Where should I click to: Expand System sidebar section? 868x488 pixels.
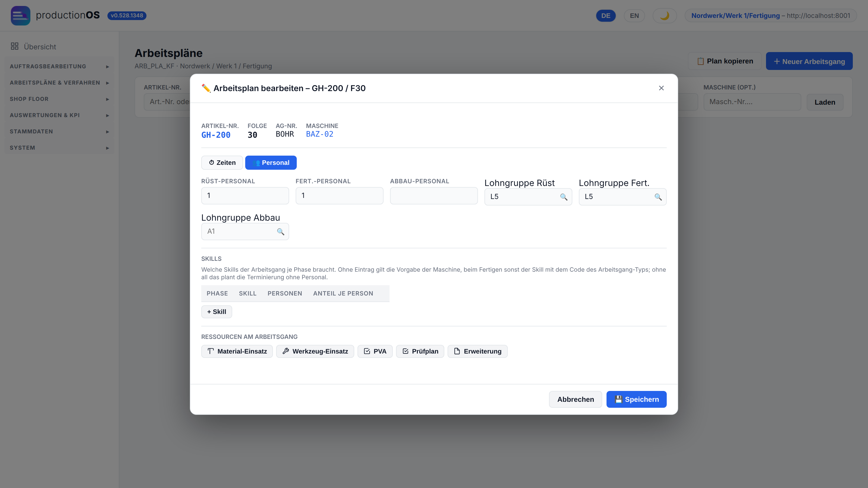(x=59, y=147)
